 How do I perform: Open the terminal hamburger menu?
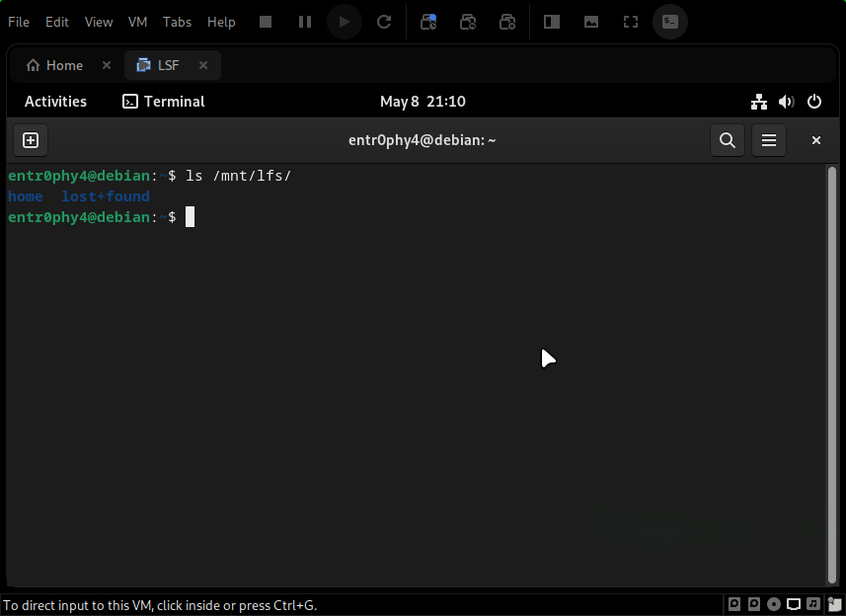(769, 140)
